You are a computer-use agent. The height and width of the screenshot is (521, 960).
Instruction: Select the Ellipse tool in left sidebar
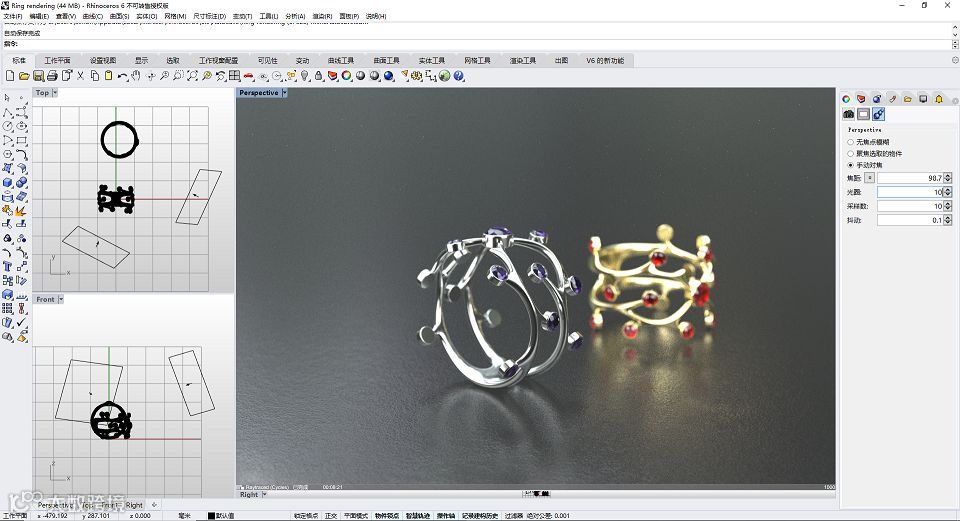tap(21, 127)
